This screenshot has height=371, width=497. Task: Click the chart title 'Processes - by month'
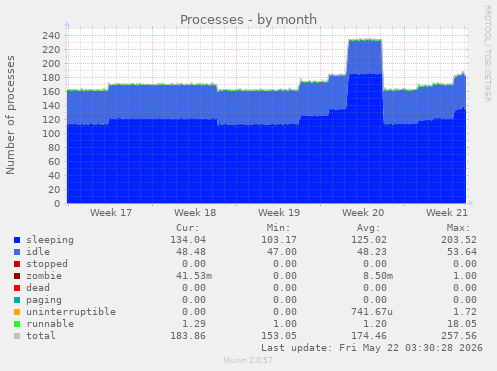tap(248, 20)
